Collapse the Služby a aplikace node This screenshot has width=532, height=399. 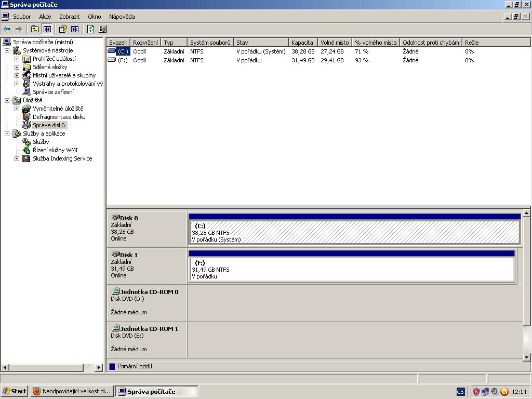point(7,134)
